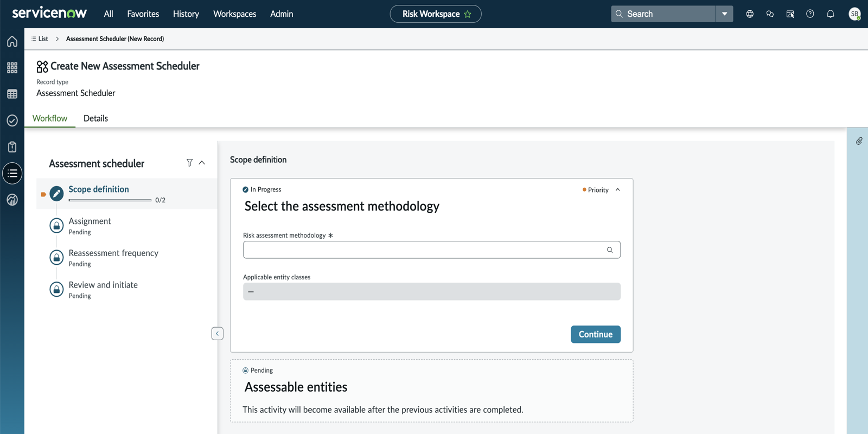Open the All menu
Screen dimensions: 868x434
(108, 14)
